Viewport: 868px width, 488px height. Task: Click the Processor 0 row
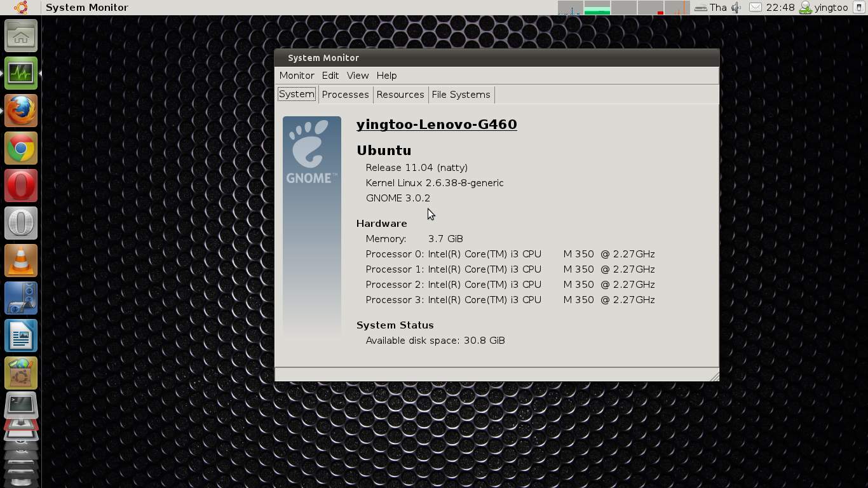[x=510, y=254]
